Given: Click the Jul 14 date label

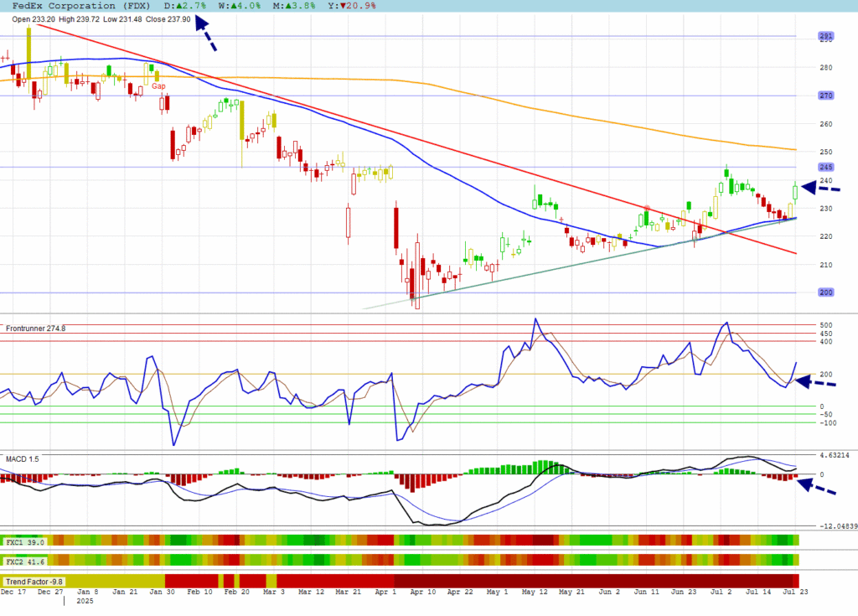Looking at the screenshot, I should [758, 592].
